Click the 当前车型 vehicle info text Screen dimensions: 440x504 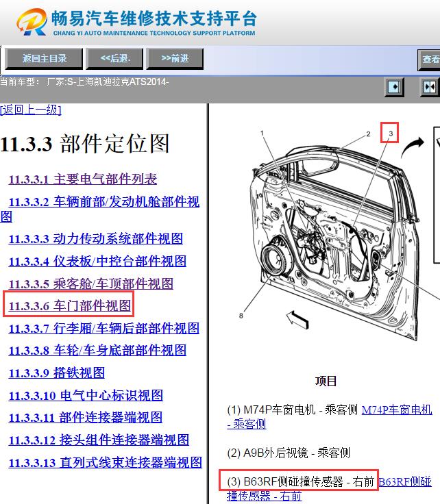coord(84,81)
